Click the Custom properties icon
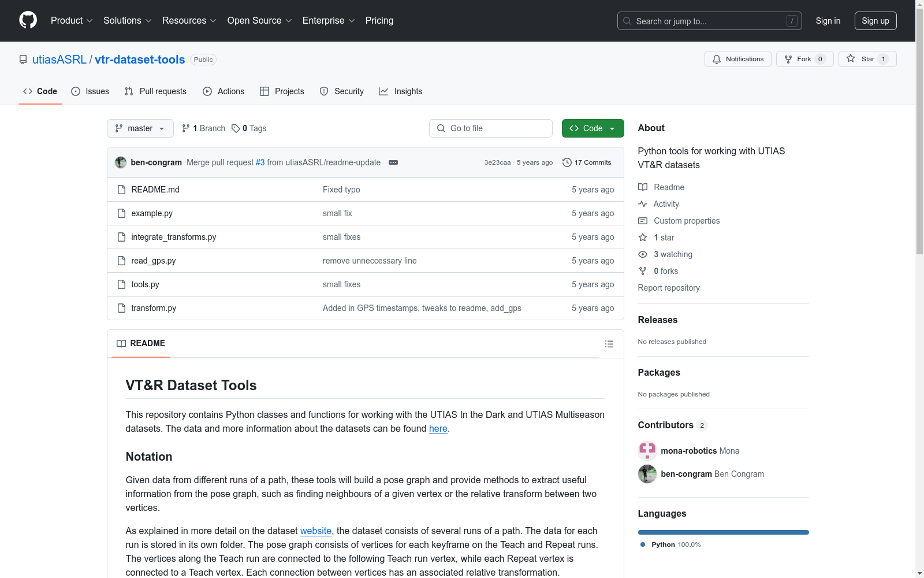Screen dimensions: 924x578 [643, 221]
